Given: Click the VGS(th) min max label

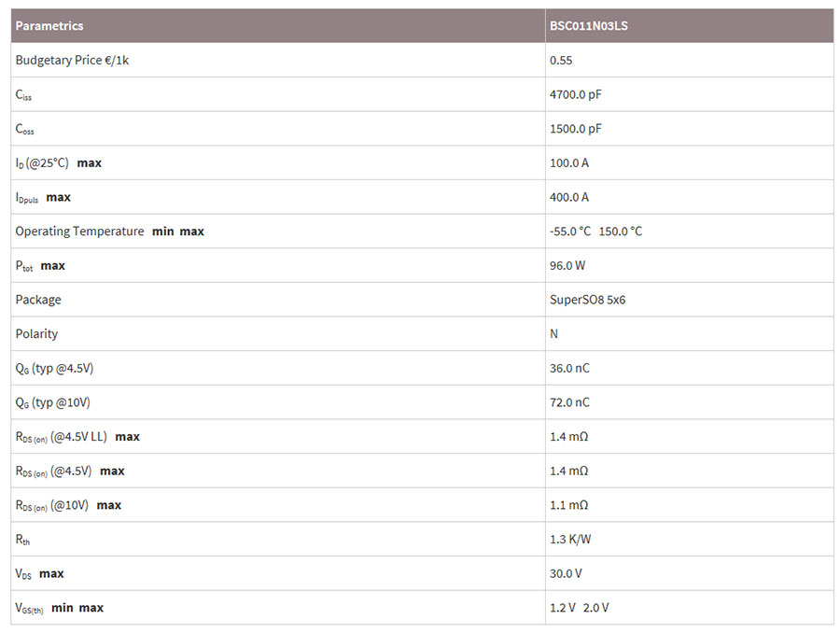Looking at the screenshot, I should click(59, 608).
